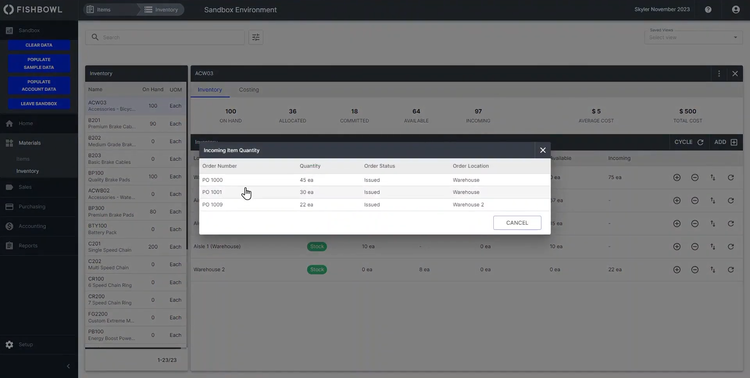This screenshot has width=750, height=378.
Task: Click the Order Location column header
Action: (x=471, y=166)
